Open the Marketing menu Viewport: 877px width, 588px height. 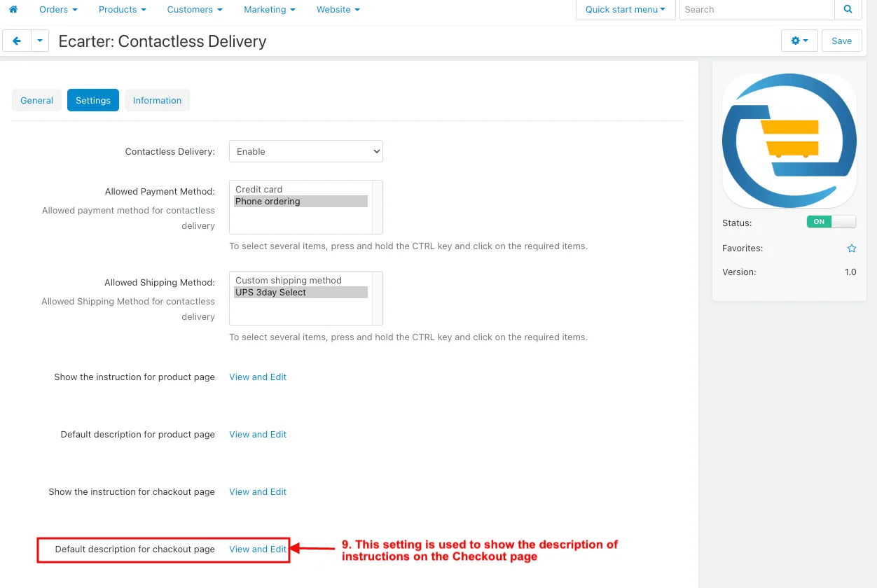(270, 10)
